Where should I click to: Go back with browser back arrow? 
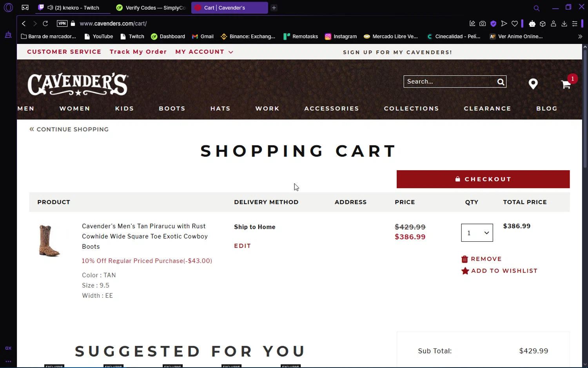click(x=24, y=24)
